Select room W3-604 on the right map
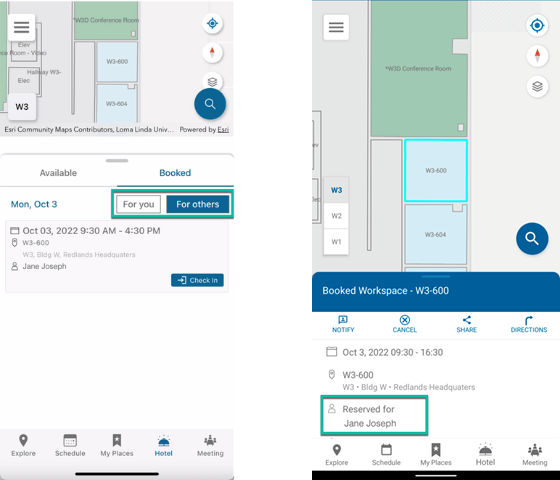 (435, 234)
